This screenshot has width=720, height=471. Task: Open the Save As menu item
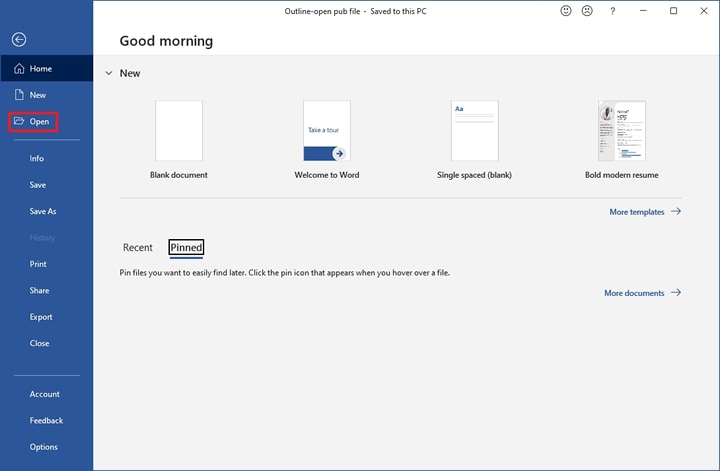pyautogui.click(x=43, y=211)
